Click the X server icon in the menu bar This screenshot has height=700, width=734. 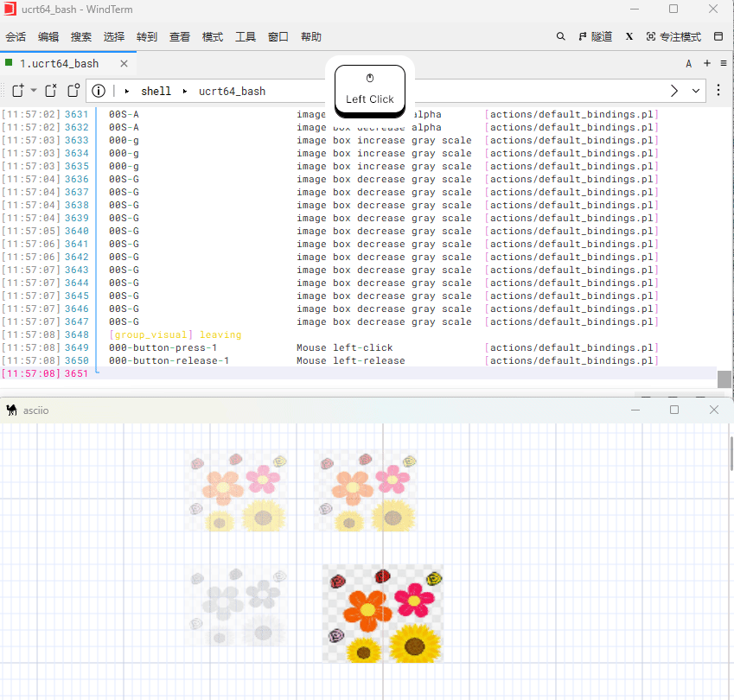tap(629, 37)
